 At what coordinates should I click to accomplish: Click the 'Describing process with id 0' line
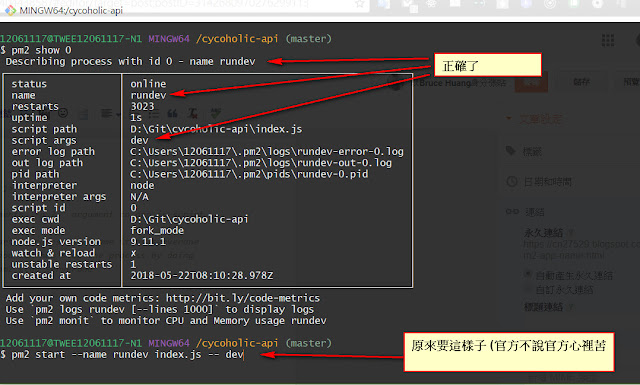pyautogui.click(x=131, y=62)
